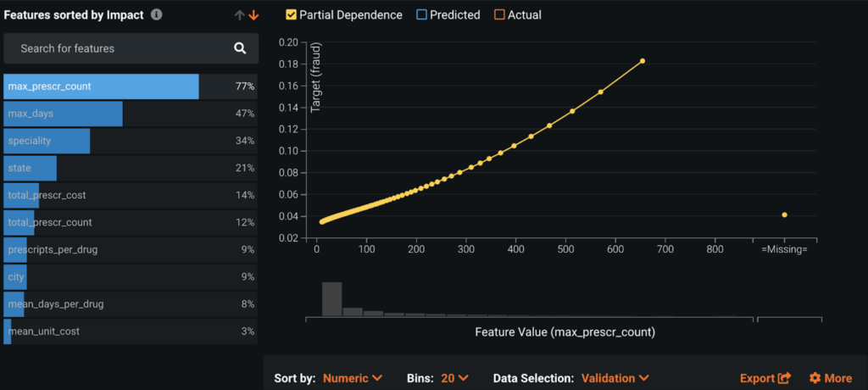Viewport: 868px width, 390px height.
Task: Open settings via the More gear icon
Action: coord(815,378)
